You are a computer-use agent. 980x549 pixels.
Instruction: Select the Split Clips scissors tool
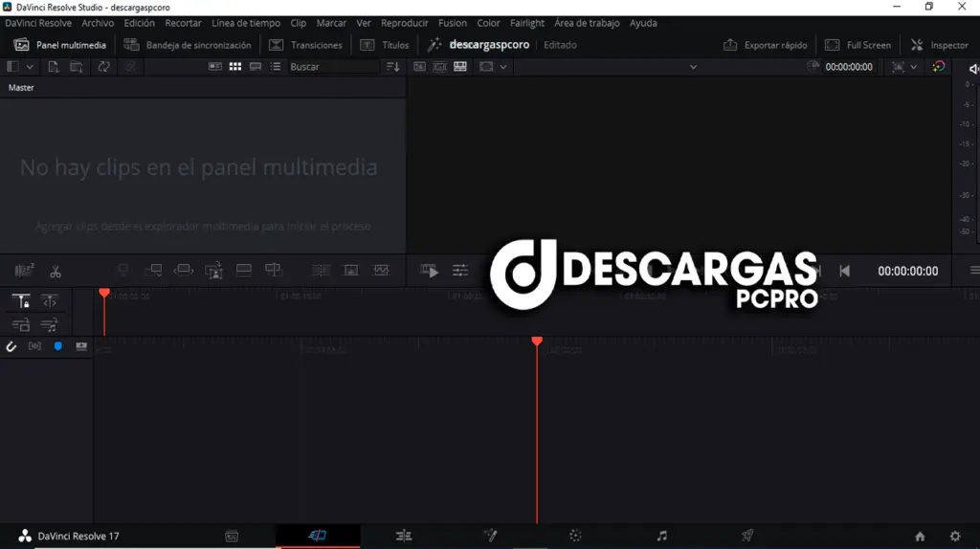[x=56, y=271]
